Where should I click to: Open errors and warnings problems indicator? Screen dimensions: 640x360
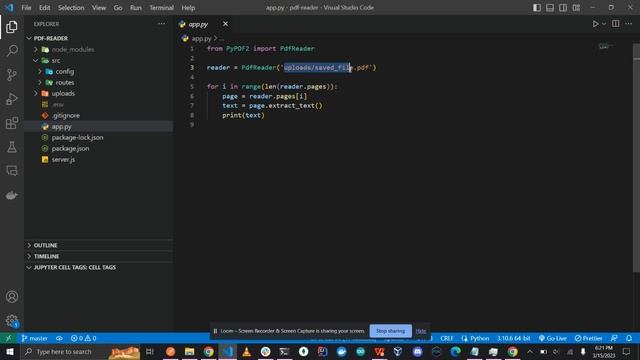click(83, 338)
